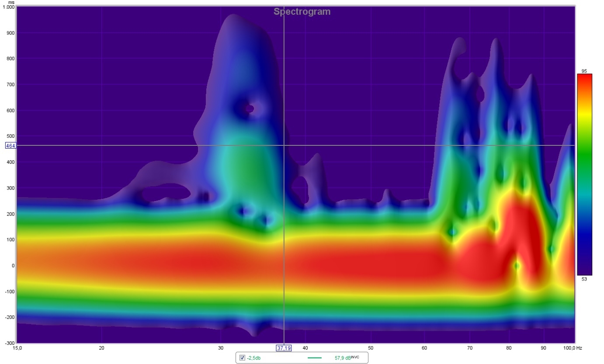
Task: Click the horizontal cursor line near 50 Hz
Action: 371,146
